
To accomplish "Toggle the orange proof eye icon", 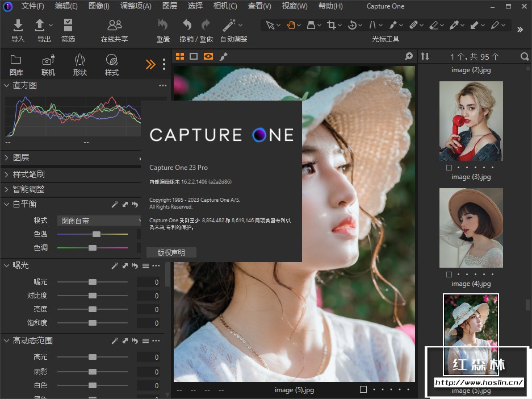I will 208,56.
